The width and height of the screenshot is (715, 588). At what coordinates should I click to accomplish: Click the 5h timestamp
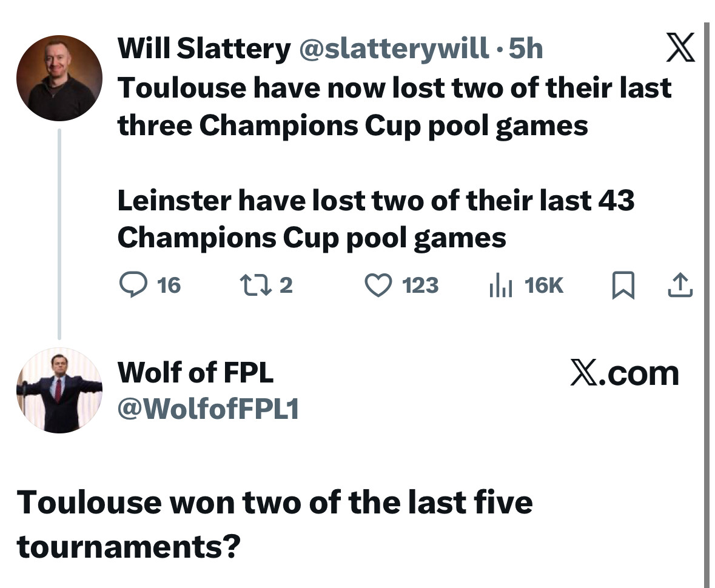pyautogui.click(x=525, y=48)
